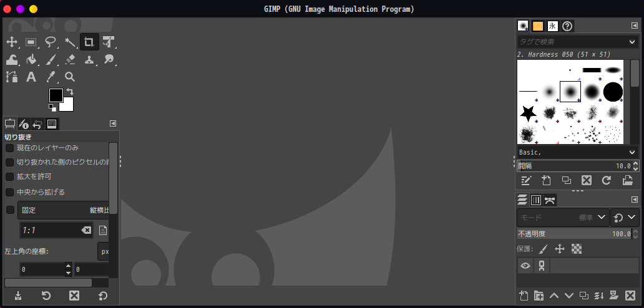The height and width of the screenshot is (308, 644).
Task: Switch to the Fonts tab
Action: [x=552, y=26]
